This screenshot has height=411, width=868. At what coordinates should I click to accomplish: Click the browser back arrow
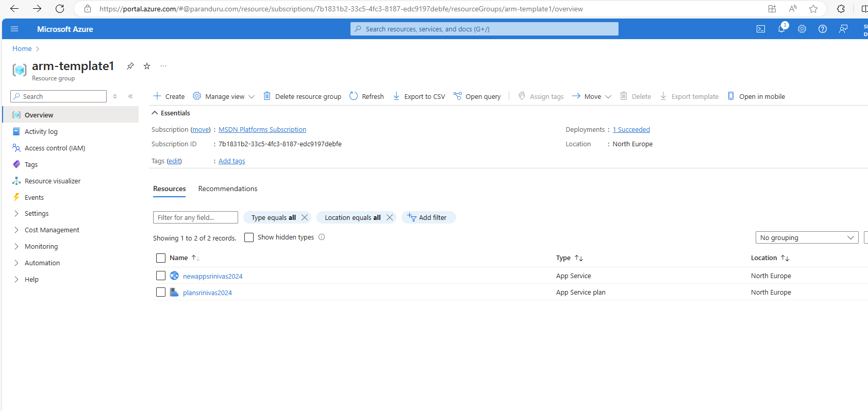point(14,9)
